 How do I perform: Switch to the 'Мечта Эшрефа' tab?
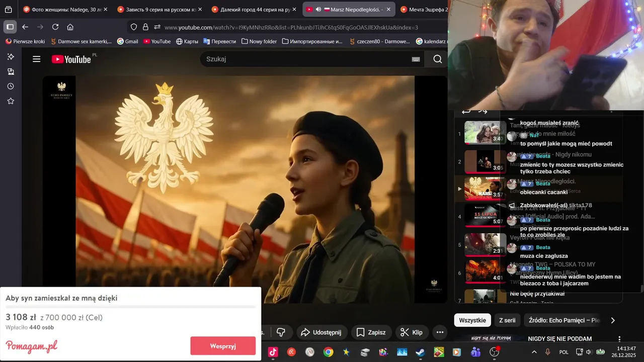424,10
